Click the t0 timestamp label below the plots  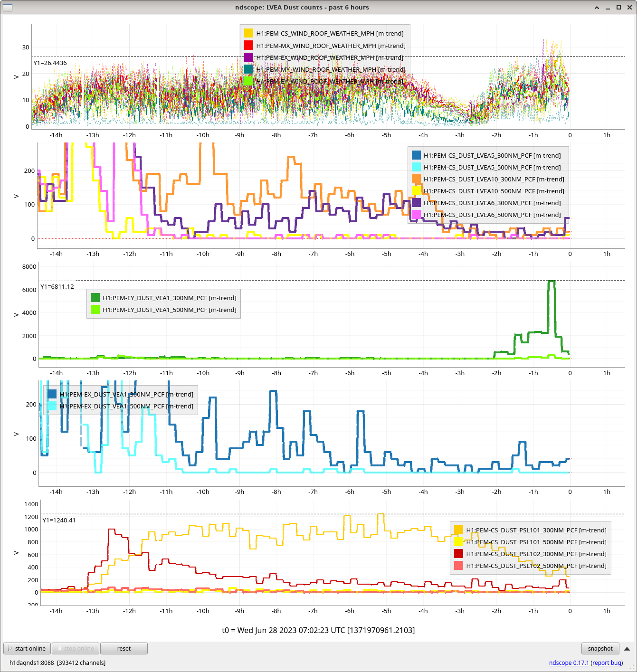tap(318, 630)
